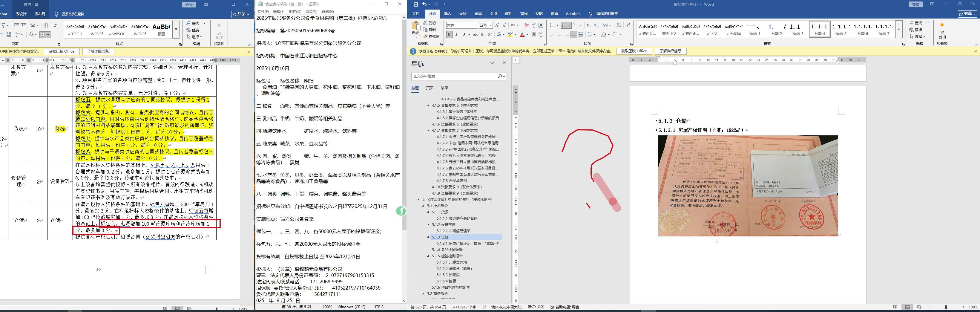Viewport: 980px width, 312px height.
Task: Center-align paragraph in right Word
Action: (x=559, y=35)
